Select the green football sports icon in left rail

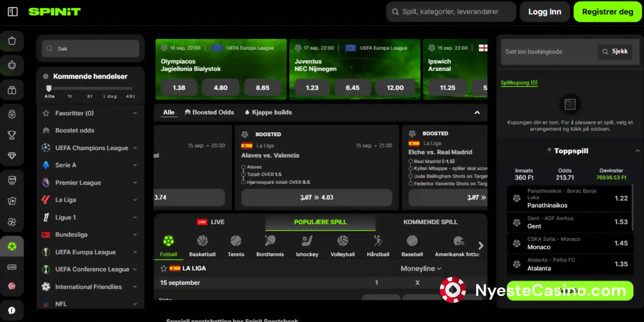pyautogui.click(x=12, y=246)
